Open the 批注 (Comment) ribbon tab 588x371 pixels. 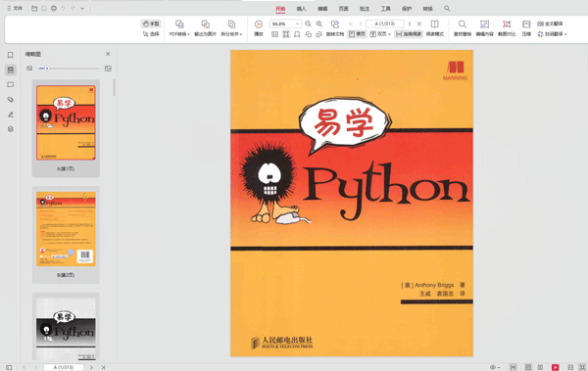[365, 9]
